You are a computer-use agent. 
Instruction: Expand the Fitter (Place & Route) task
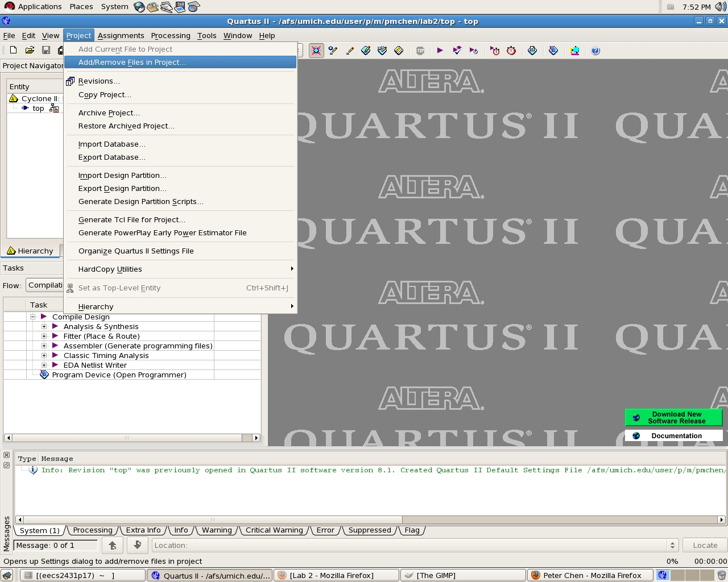click(x=44, y=336)
